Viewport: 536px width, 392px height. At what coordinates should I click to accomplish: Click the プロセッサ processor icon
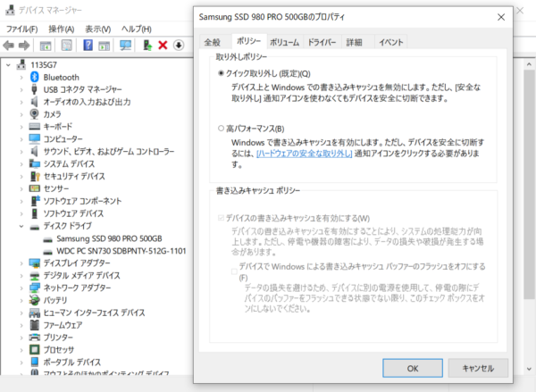[x=35, y=350]
